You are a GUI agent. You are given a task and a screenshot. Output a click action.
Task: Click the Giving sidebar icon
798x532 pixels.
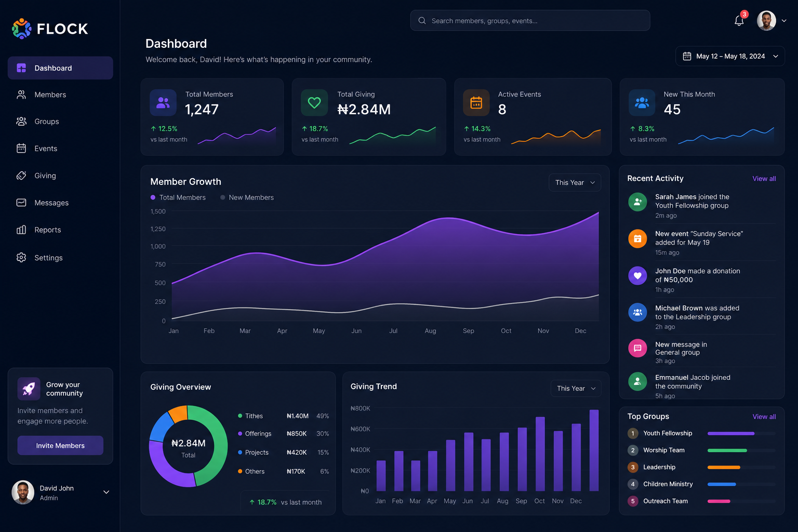21,176
